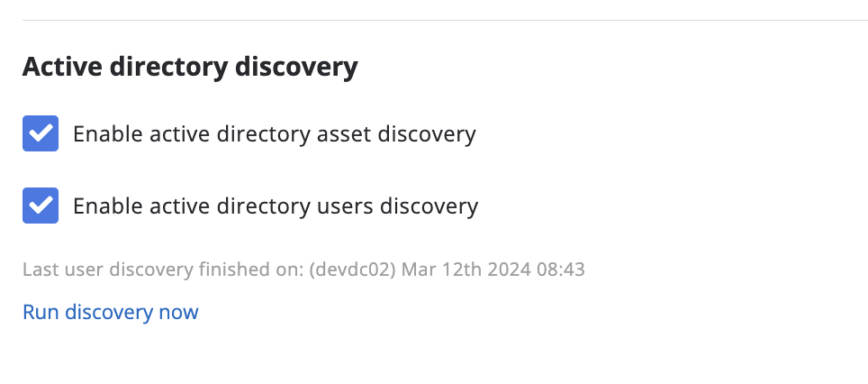Click the word "asset" in the first option
The image size is (868, 384).
[343, 134]
